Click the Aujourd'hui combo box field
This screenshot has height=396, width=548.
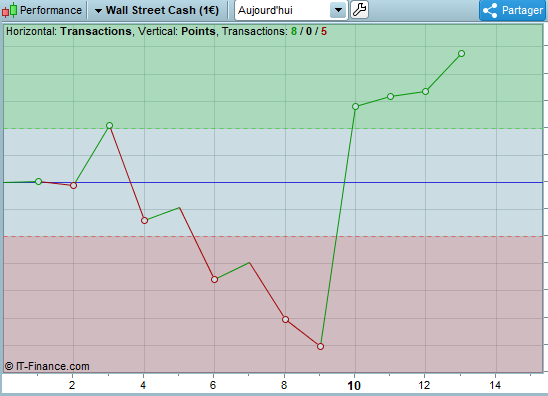click(291, 10)
